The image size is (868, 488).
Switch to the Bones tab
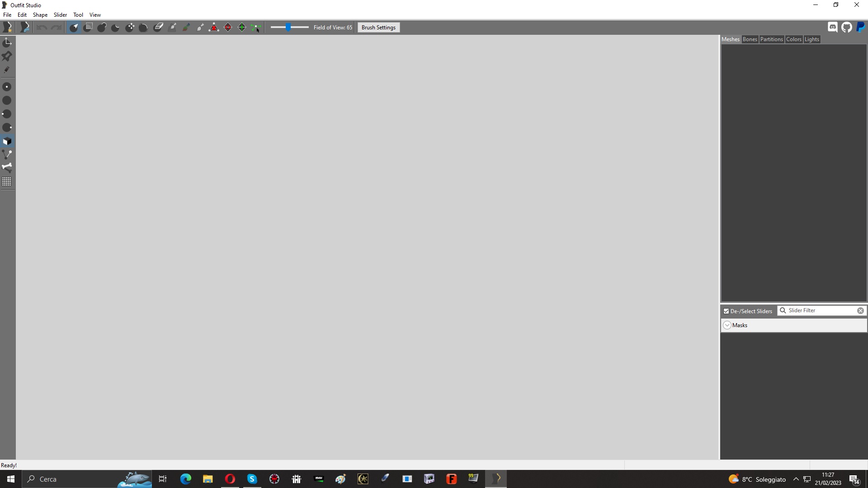(750, 39)
